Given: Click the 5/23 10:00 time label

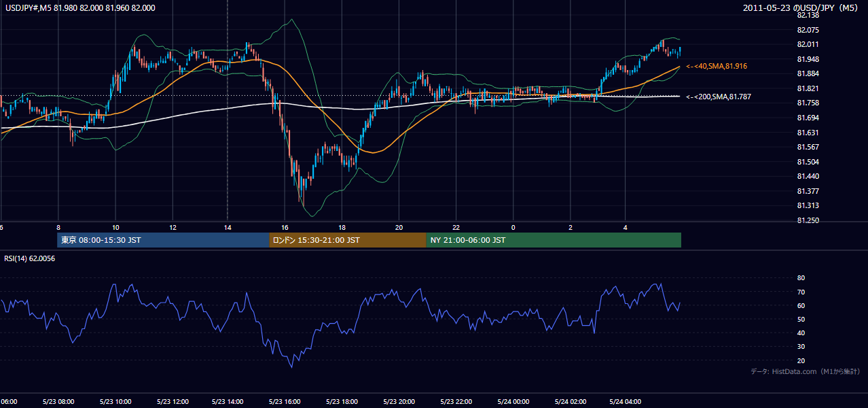Looking at the screenshot, I should [115, 402].
